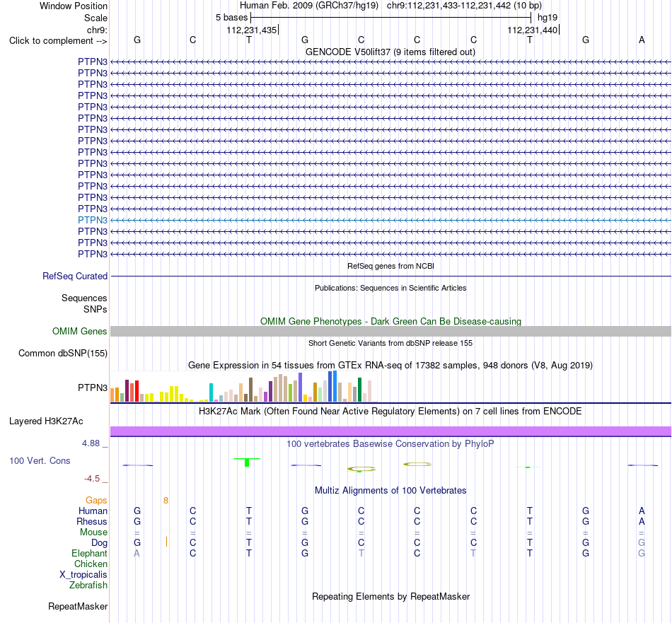672x623 pixels.
Task: Click the chr9: base position label
Action: [x=97, y=30]
